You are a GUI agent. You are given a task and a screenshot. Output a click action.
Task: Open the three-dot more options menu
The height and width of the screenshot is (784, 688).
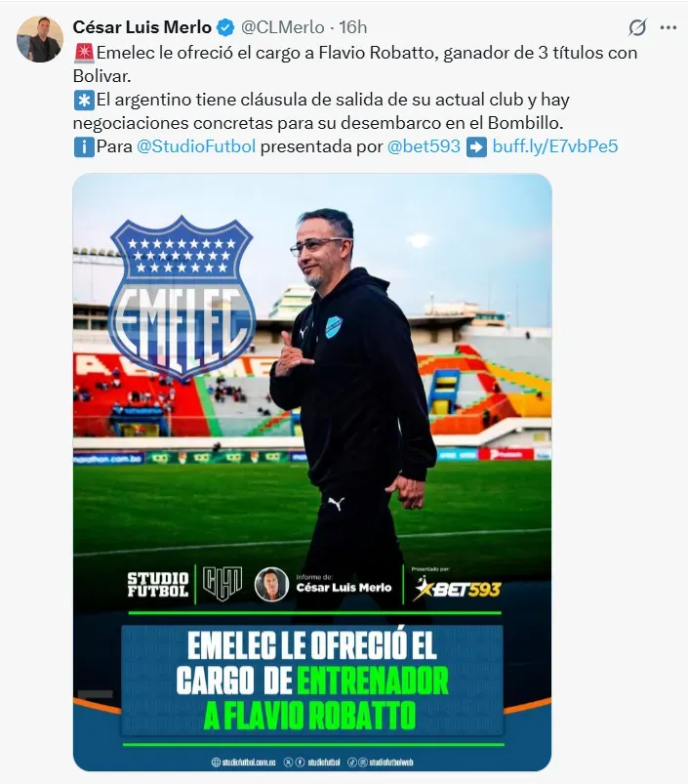[668, 27]
